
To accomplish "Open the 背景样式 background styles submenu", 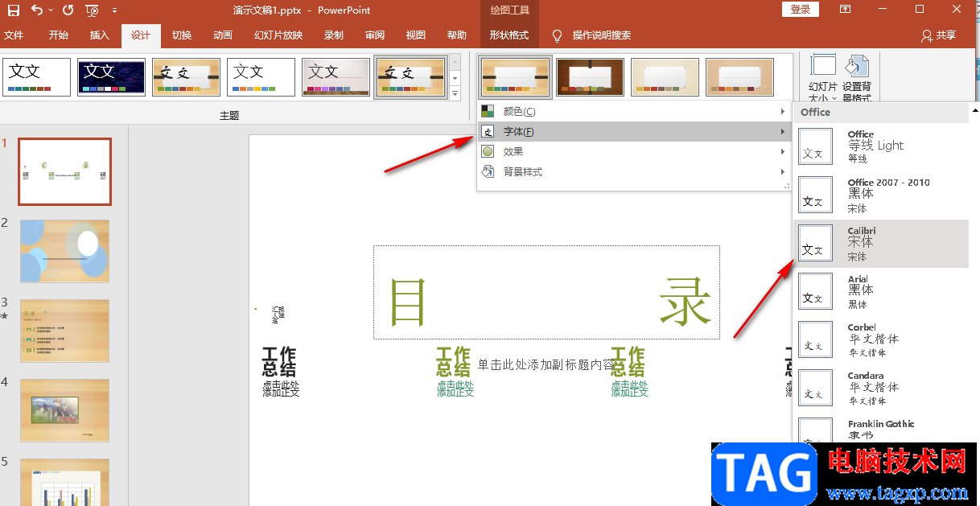I will point(633,171).
